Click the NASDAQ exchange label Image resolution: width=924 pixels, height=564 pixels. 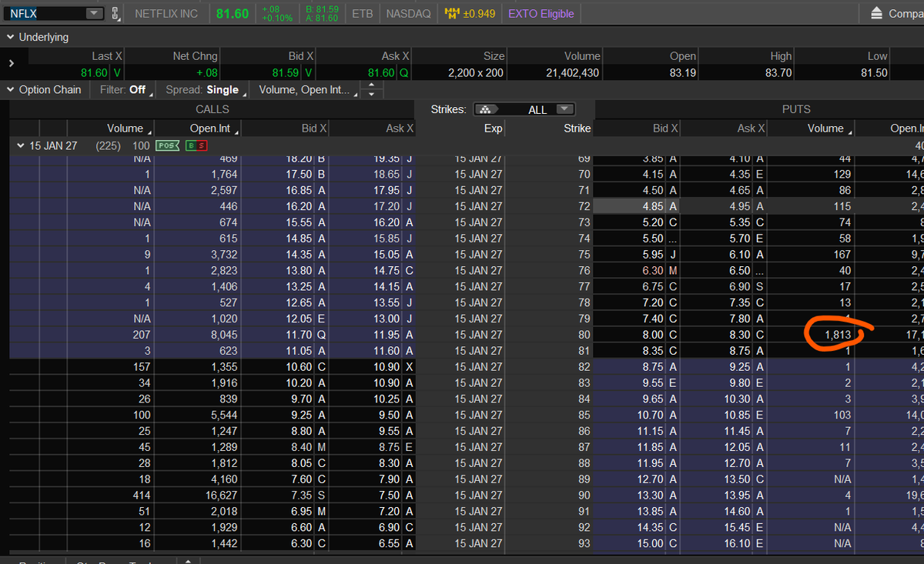(x=408, y=14)
